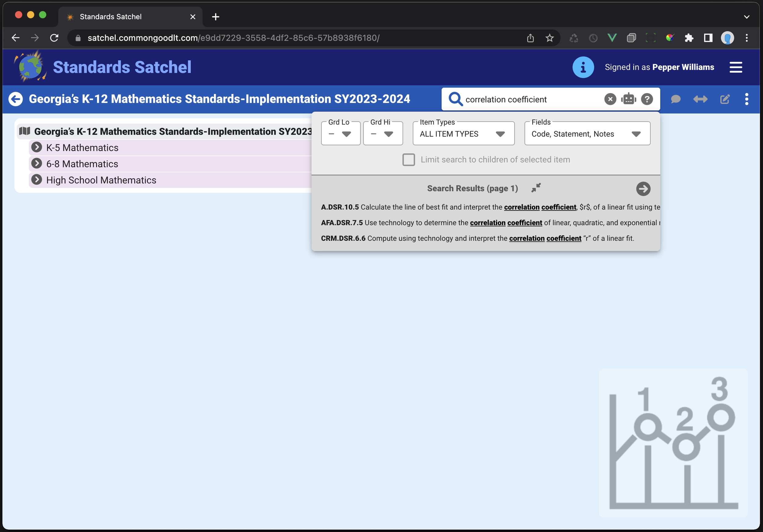763x532 pixels.
Task: Collapse search results with the shrink icon
Action: (536, 188)
